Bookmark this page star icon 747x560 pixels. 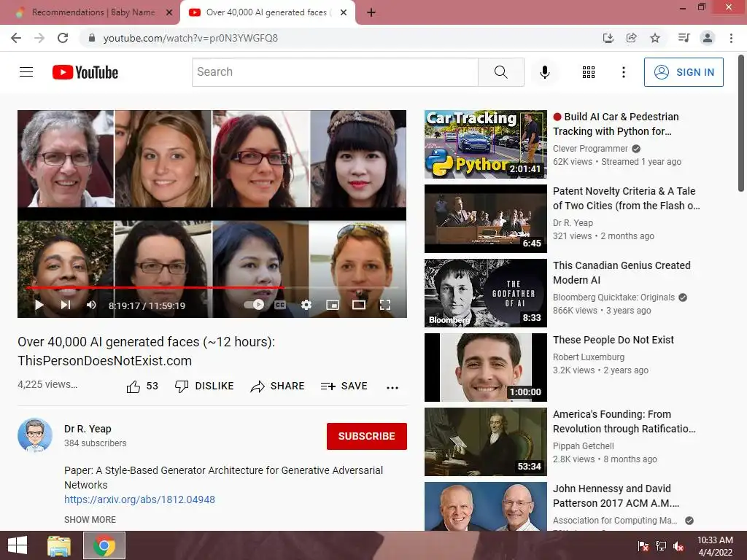click(655, 38)
